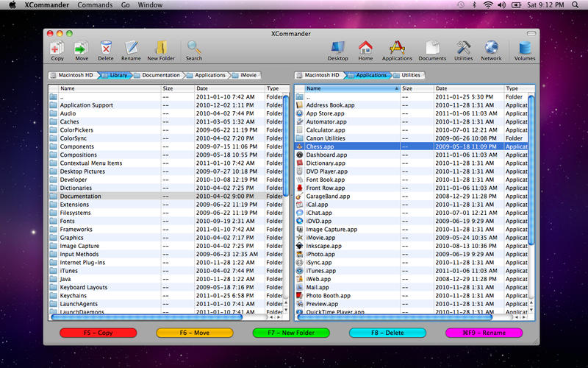
Task: Click the toolbar toggle pill in title bar
Action: point(531,33)
